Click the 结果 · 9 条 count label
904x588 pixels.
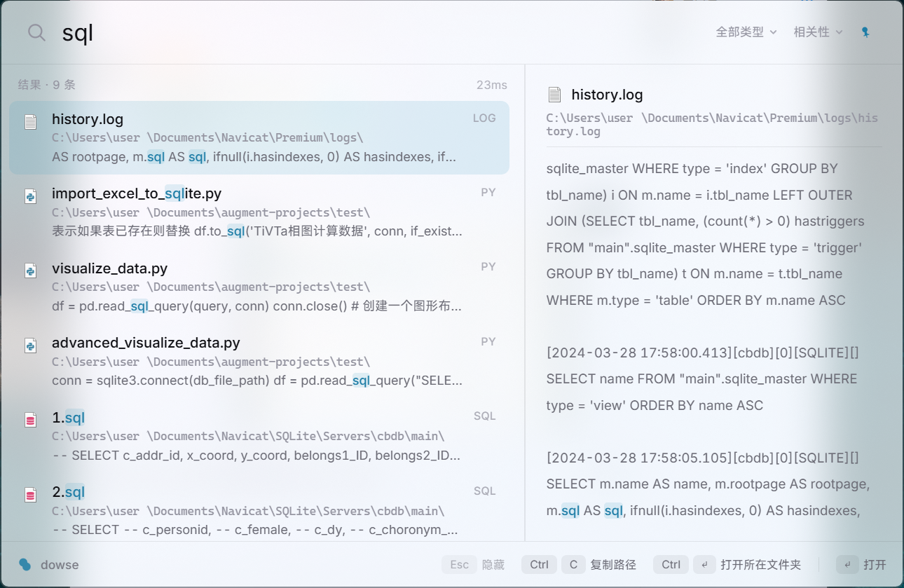pos(47,85)
